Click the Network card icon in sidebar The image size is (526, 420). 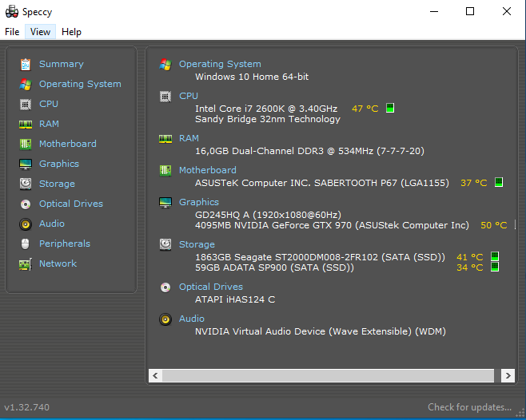pyautogui.click(x=26, y=264)
